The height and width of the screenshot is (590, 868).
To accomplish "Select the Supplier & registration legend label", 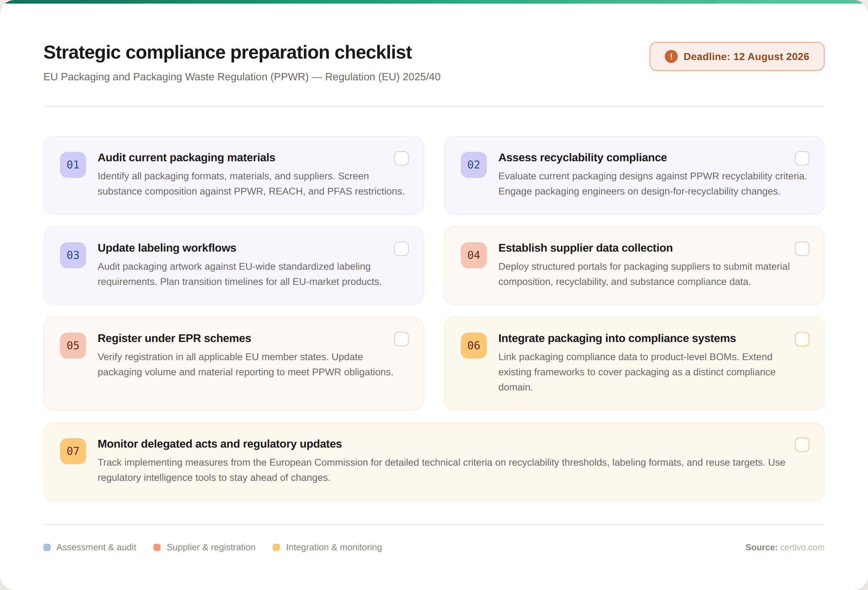I will [x=211, y=547].
